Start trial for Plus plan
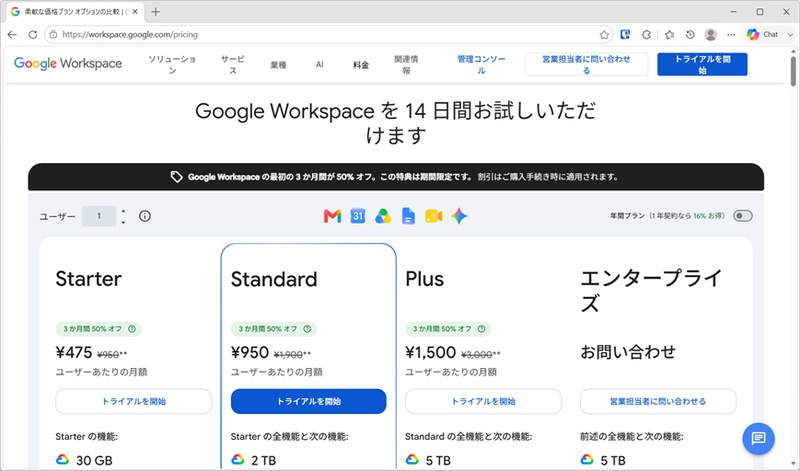Screen dimensions: 800x471 [x=483, y=402]
